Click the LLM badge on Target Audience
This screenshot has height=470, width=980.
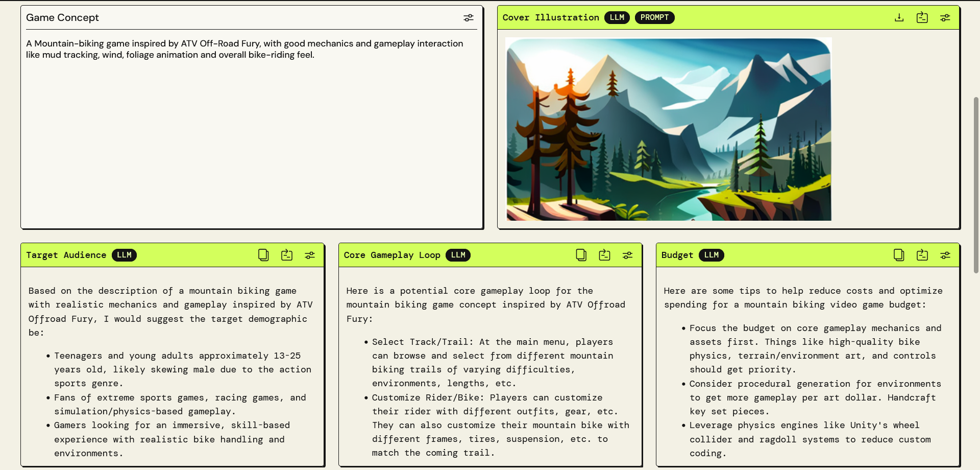tap(124, 255)
